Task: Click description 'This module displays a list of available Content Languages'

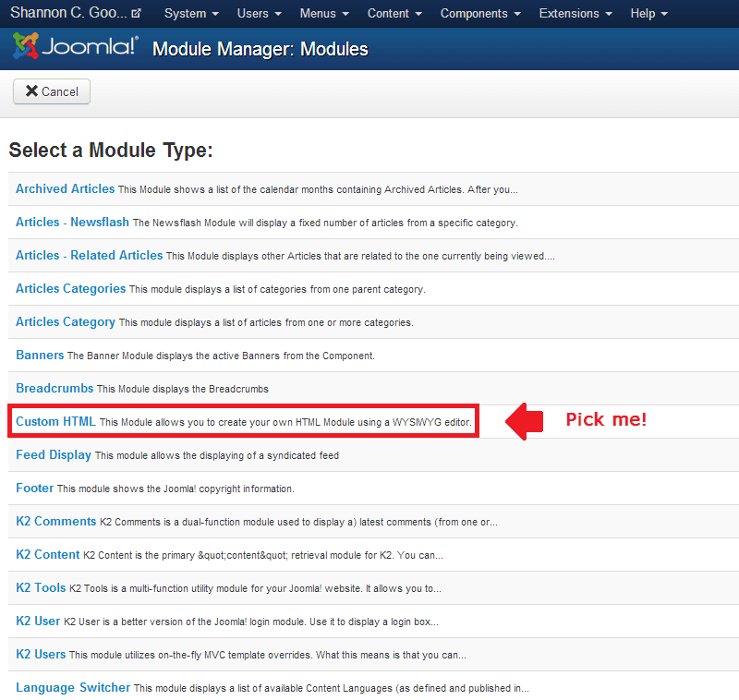Action: (x=332, y=689)
